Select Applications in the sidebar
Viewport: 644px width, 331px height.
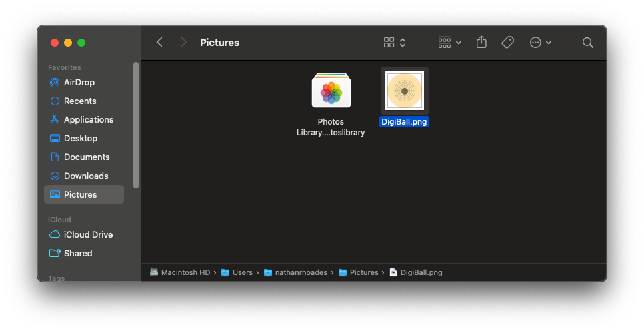pos(88,120)
